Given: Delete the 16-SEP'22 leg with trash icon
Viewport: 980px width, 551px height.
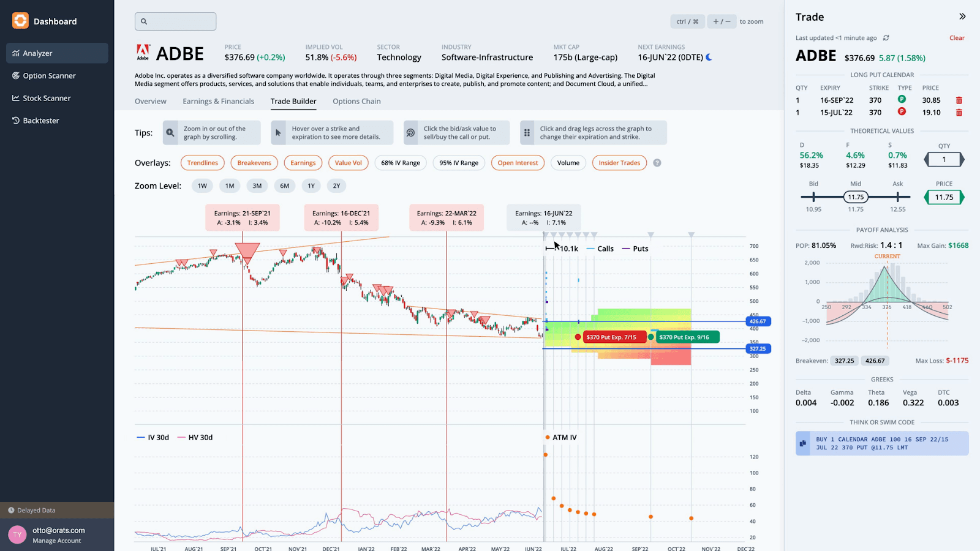Looking at the screenshot, I should coord(959,100).
